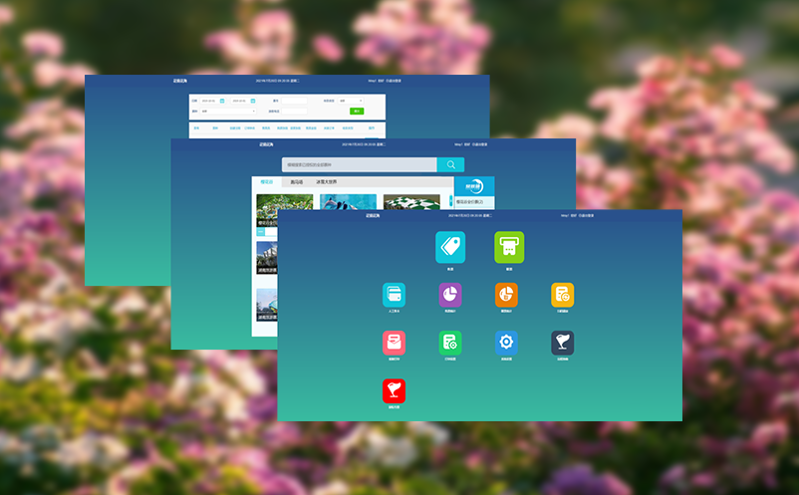Open the green ticket printer icon
Screen dimensions: 799x495
coord(509,247)
